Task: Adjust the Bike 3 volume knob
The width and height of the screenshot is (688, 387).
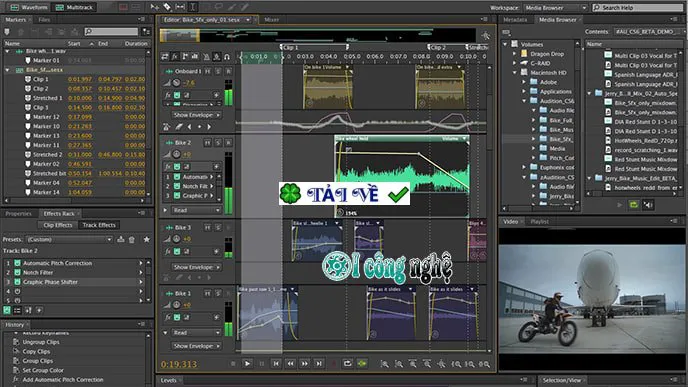Action: pos(176,239)
